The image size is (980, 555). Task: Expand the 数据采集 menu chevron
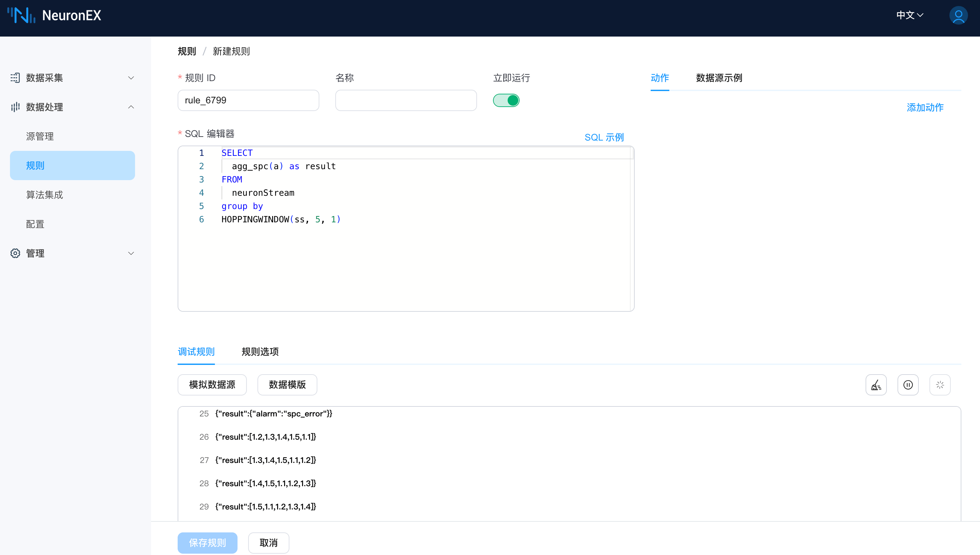click(131, 78)
